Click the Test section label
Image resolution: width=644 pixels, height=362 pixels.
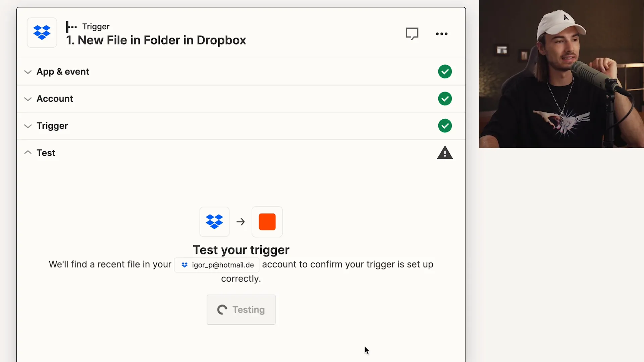[x=46, y=153]
